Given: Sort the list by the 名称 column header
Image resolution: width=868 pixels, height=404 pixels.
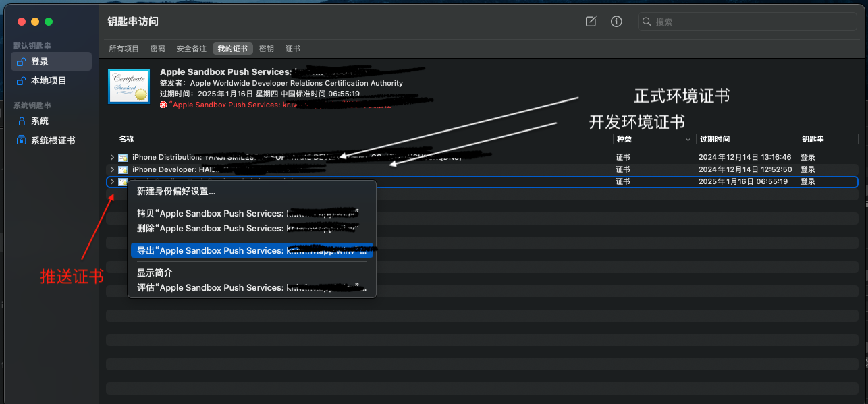Looking at the screenshot, I should 126,139.
